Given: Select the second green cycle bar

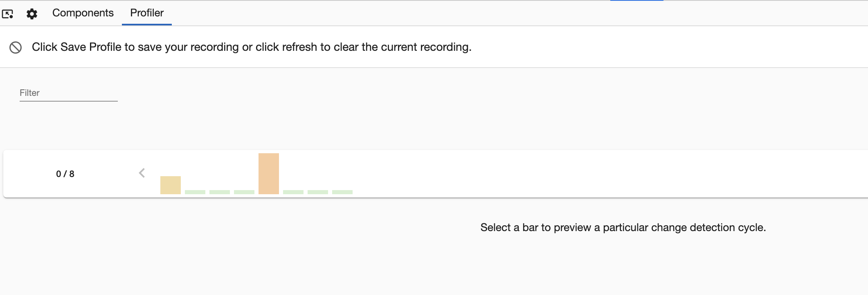Looking at the screenshot, I should [x=219, y=191].
